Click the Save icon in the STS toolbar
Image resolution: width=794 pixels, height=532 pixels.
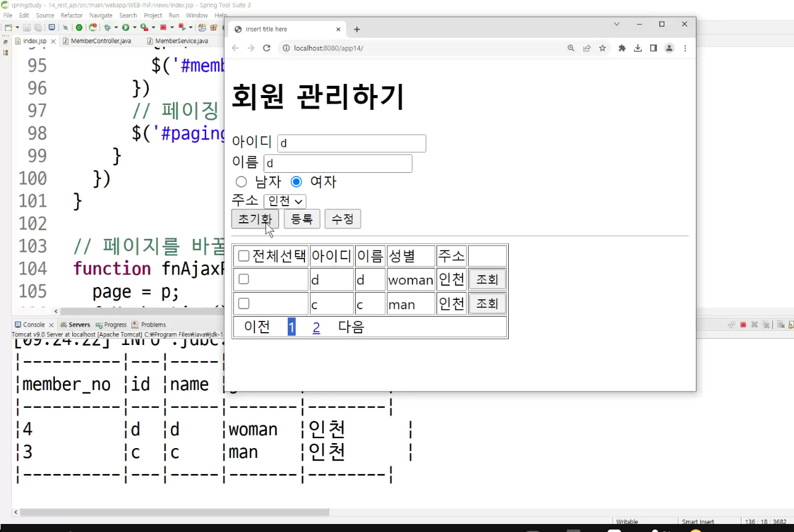[27, 28]
